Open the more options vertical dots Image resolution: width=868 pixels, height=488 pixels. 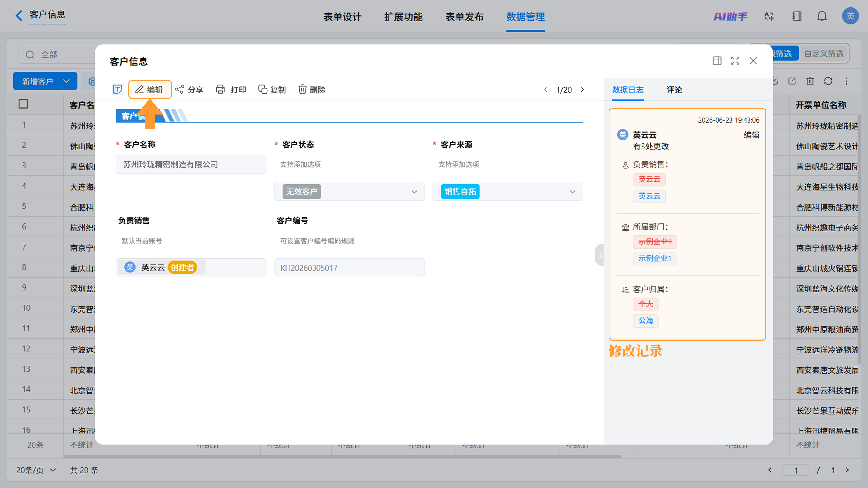pyautogui.click(x=846, y=81)
